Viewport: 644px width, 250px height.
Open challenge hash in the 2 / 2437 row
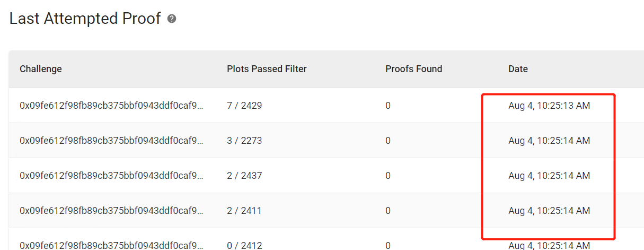111,176
